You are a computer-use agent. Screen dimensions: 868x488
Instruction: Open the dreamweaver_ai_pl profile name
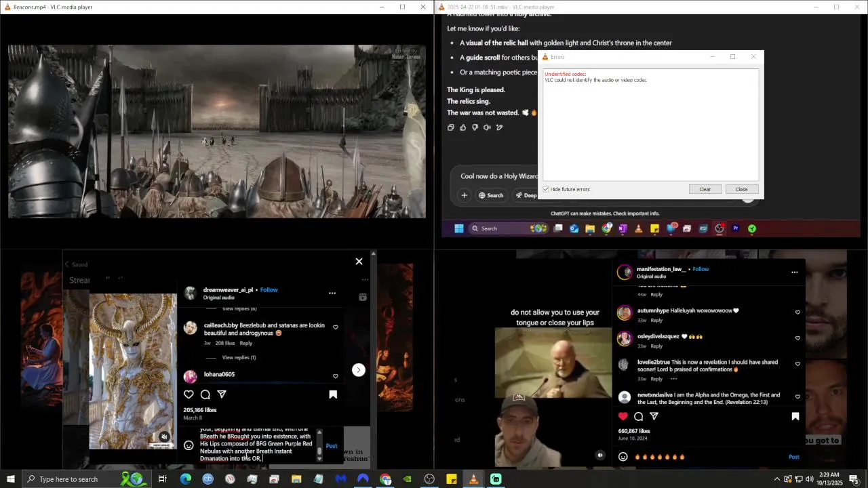pyautogui.click(x=228, y=290)
